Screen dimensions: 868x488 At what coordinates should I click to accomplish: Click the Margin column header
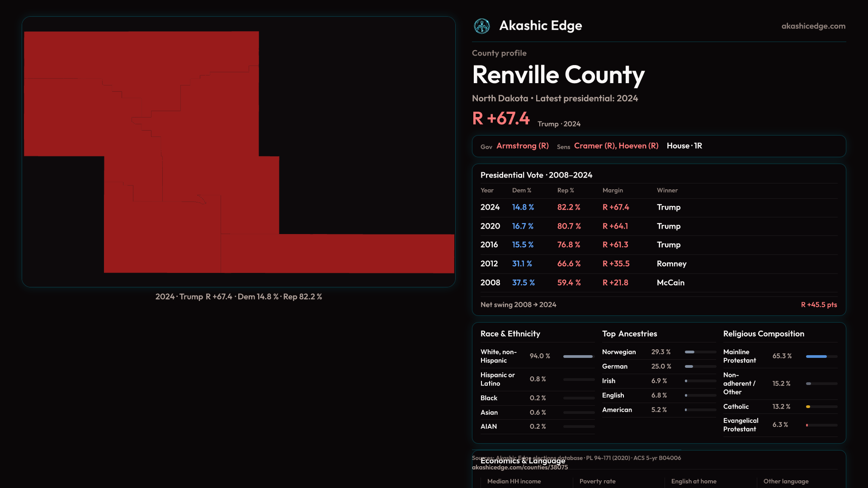(613, 191)
